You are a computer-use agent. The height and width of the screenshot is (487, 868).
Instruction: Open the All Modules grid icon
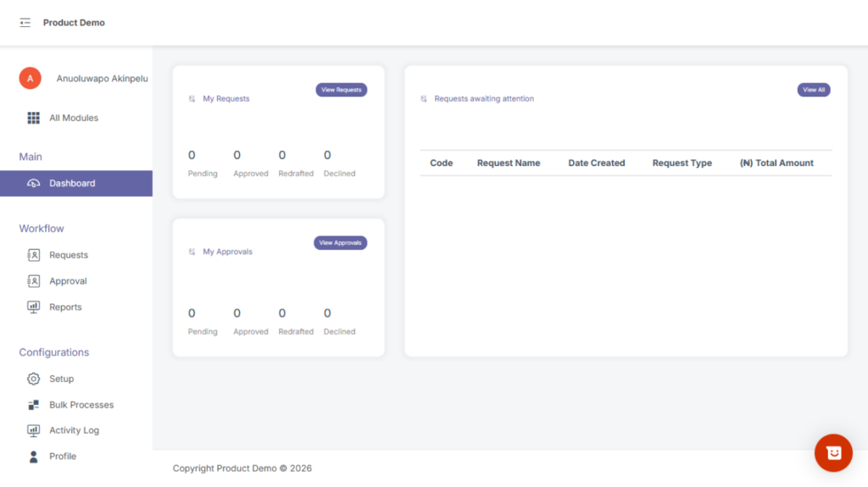pyautogui.click(x=34, y=118)
